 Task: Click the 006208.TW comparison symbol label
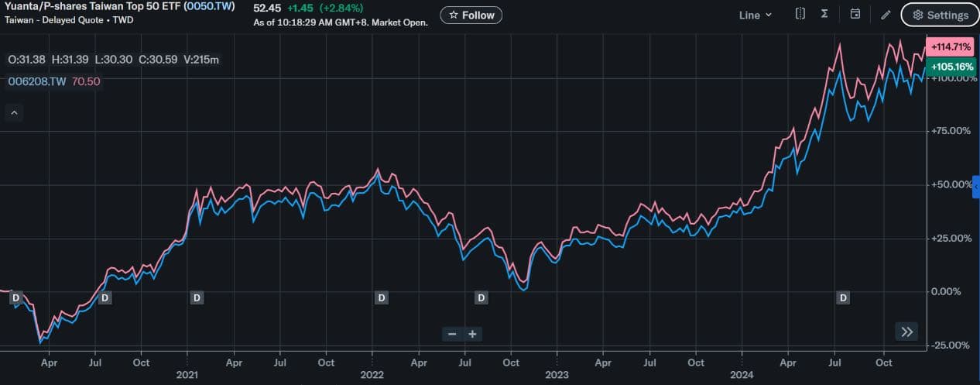pyautogui.click(x=37, y=81)
